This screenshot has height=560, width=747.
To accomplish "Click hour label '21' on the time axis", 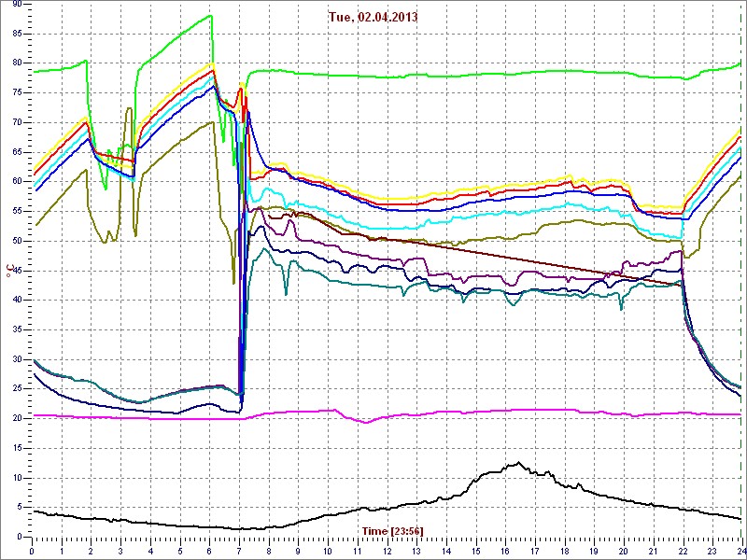I will point(653,551).
